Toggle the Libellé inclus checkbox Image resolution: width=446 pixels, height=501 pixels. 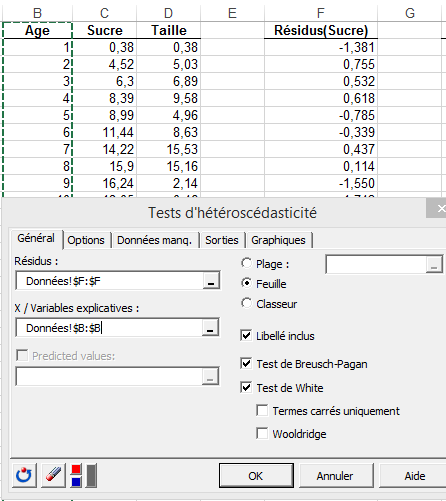pos(246,335)
